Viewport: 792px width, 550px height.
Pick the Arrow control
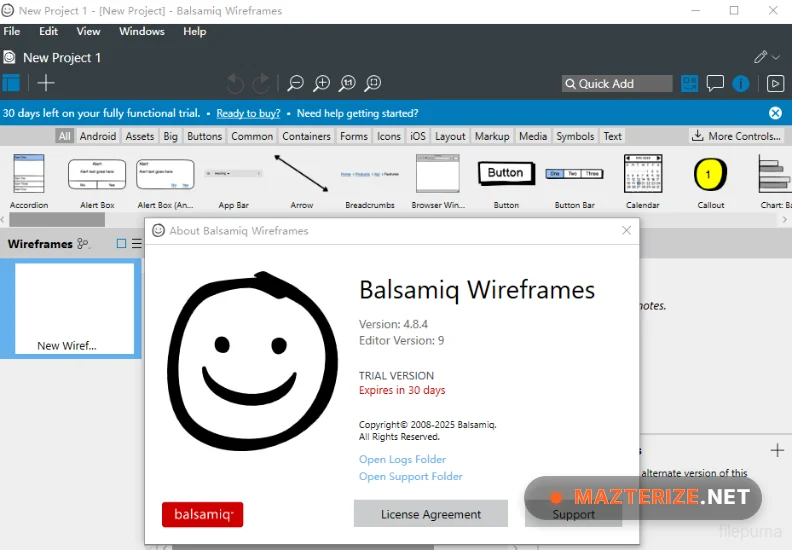[x=302, y=182]
